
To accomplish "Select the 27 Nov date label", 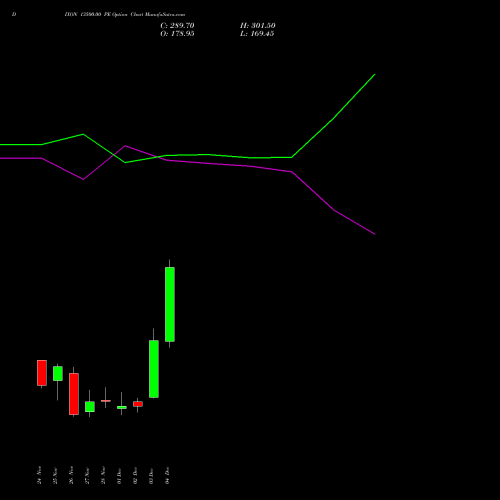I will point(87,476).
